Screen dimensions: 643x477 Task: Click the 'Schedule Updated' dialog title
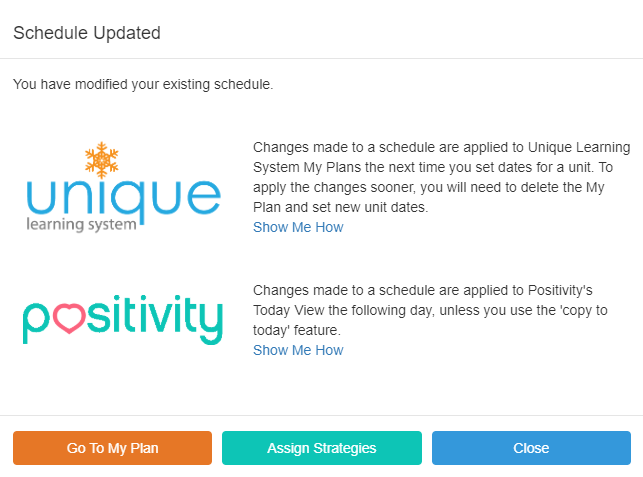pos(87,33)
